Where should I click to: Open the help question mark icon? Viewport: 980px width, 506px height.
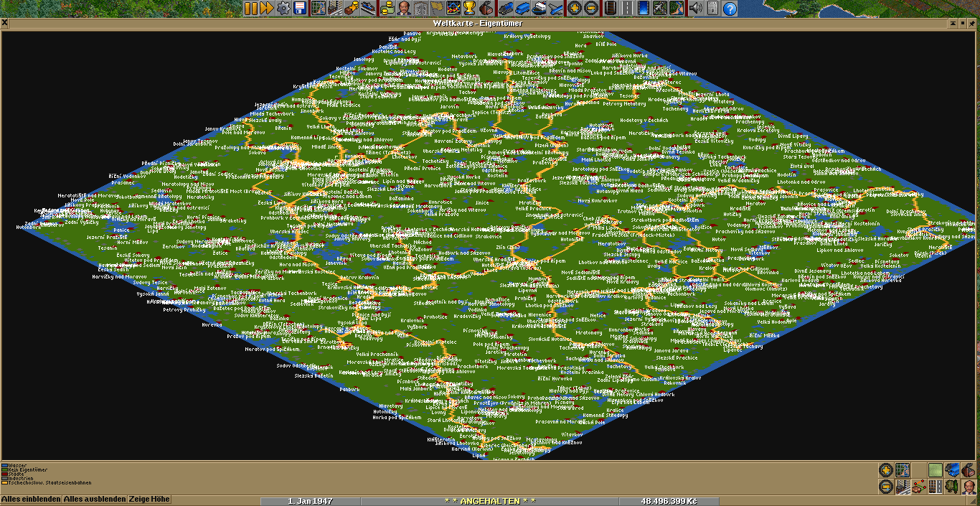click(x=730, y=9)
